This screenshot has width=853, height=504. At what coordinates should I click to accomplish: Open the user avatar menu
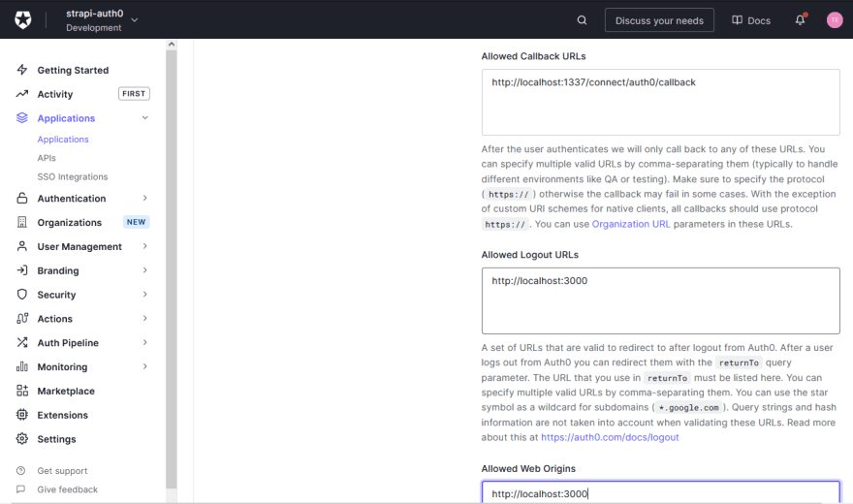click(835, 20)
